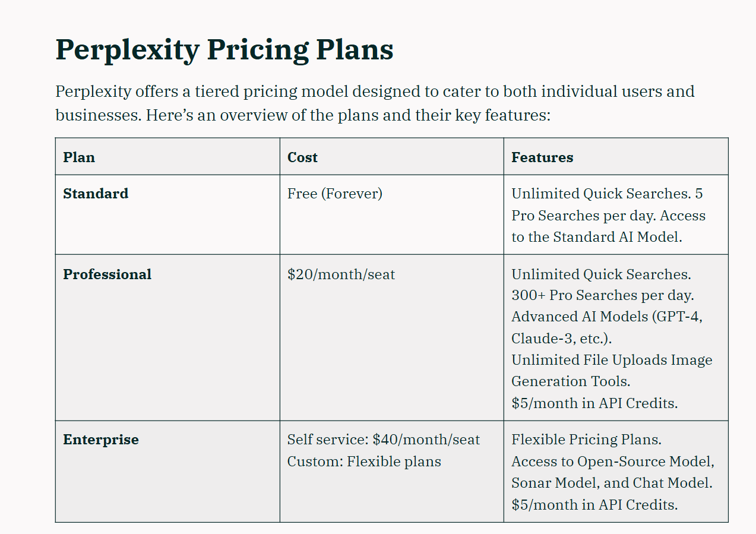Click the "Free (Forever)" cost cell

(x=334, y=194)
